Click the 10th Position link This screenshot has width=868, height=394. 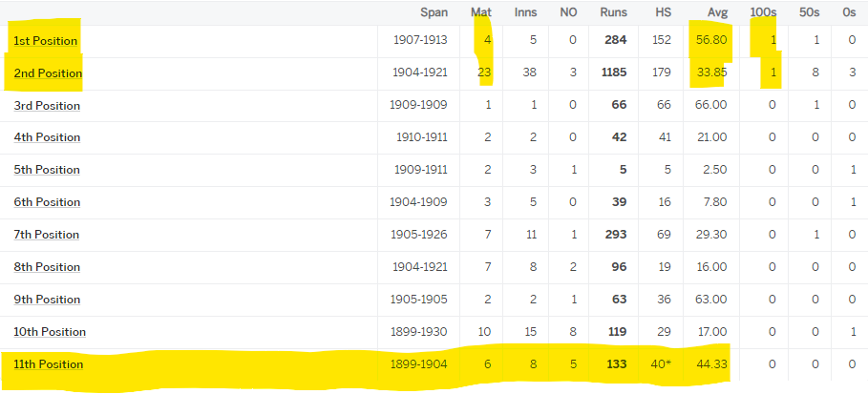pyautogui.click(x=50, y=332)
